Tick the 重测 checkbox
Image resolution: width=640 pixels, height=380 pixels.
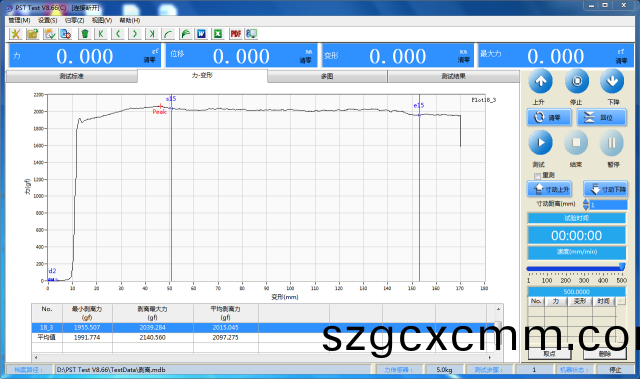click(537, 176)
